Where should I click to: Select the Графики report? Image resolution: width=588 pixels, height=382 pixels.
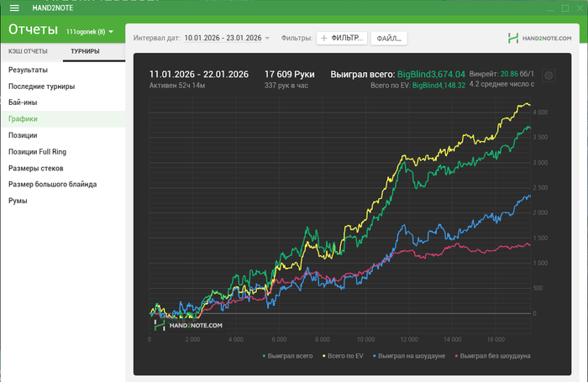point(63,119)
